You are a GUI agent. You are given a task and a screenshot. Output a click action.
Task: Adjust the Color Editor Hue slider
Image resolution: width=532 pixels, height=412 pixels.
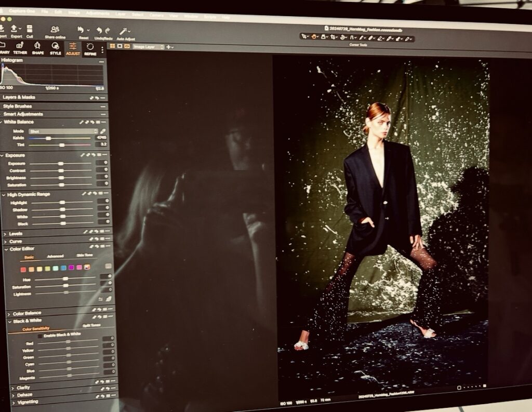(x=65, y=278)
